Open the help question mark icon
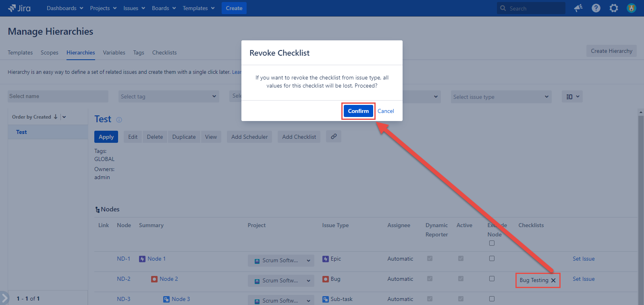 click(596, 8)
